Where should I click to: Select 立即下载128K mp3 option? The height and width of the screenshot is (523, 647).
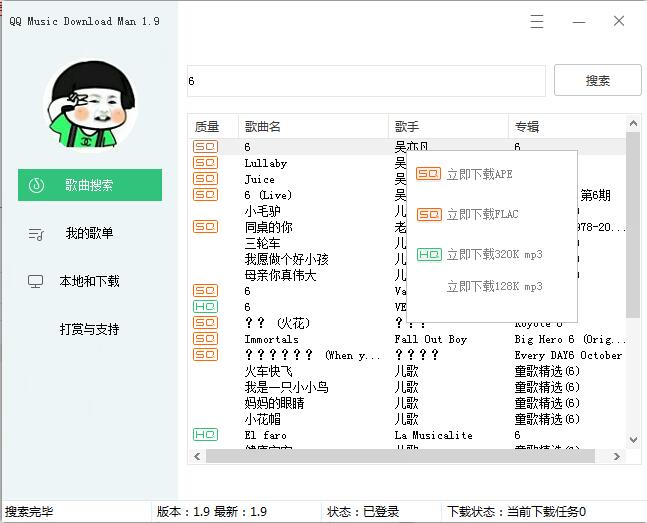[x=494, y=287]
